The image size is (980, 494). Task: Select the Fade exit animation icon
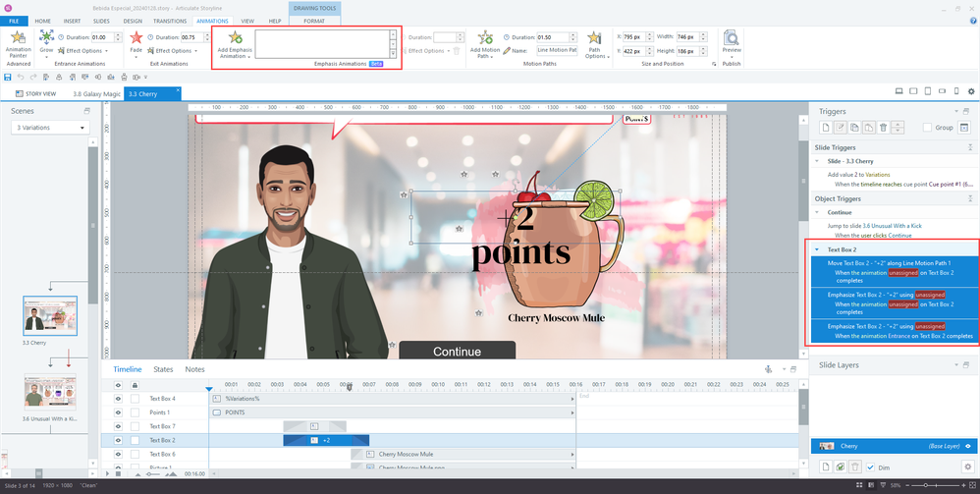(136, 38)
